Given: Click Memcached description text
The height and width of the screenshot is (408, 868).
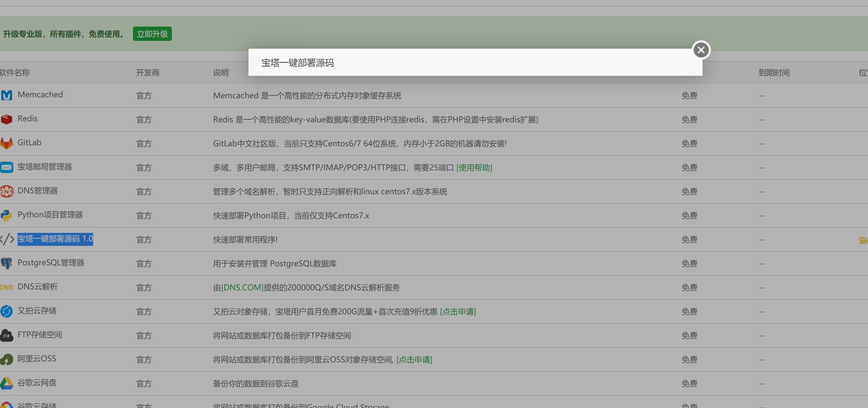Looking at the screenshot, I should (x=307, y=95).
